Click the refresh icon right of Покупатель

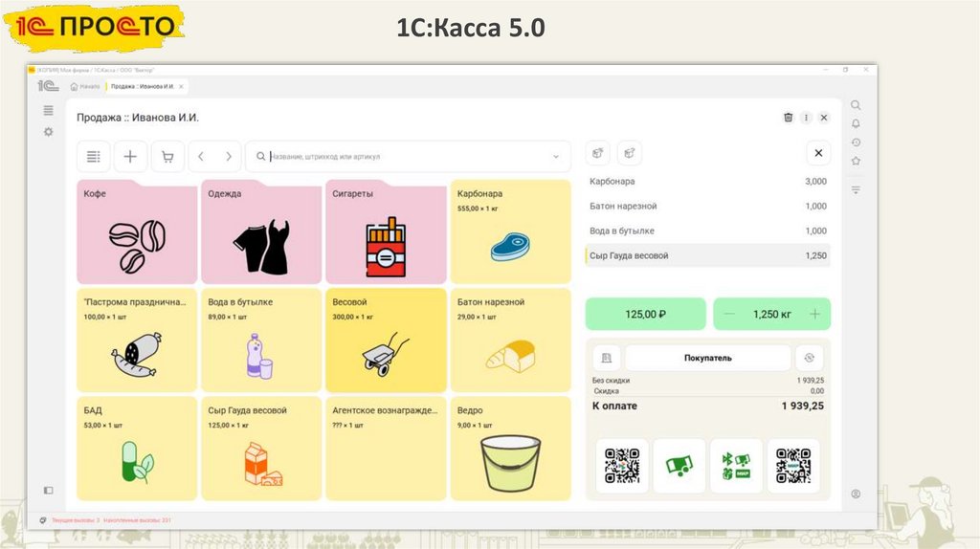pyautogui.click(x=810, y=358)
